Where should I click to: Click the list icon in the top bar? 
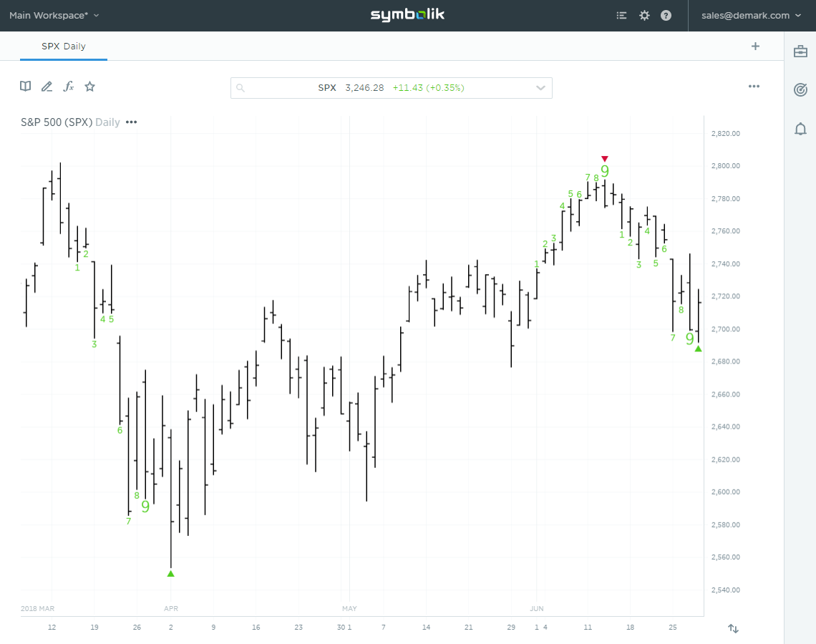pos(621,14)
